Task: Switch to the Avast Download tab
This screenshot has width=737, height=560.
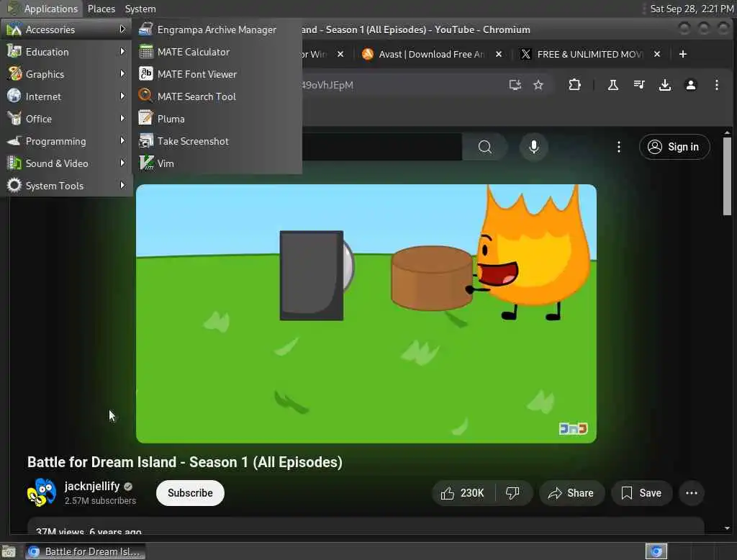Action: [431, 54]
